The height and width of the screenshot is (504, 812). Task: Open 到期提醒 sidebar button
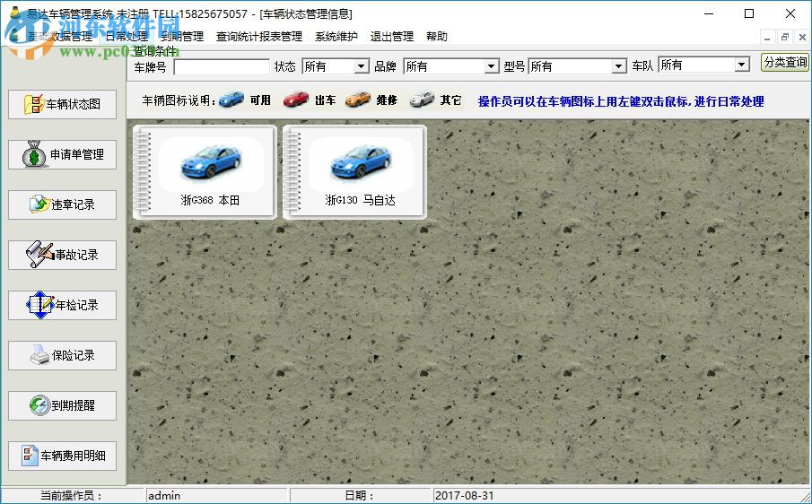point(62,405)
